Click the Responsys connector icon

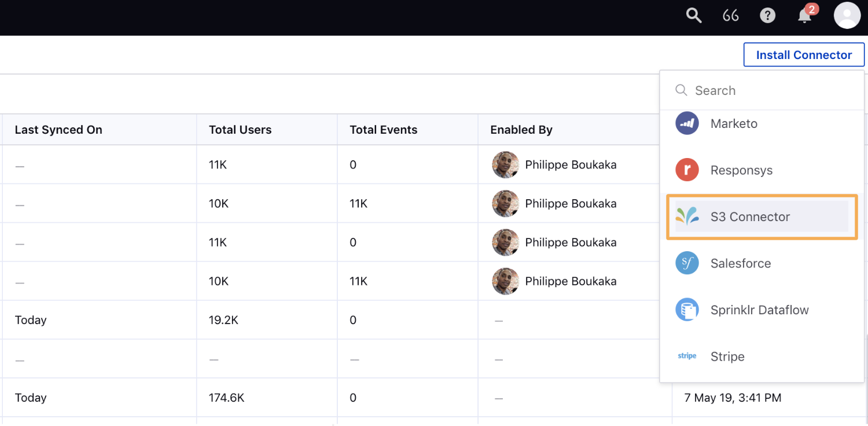tap(687, 170)
